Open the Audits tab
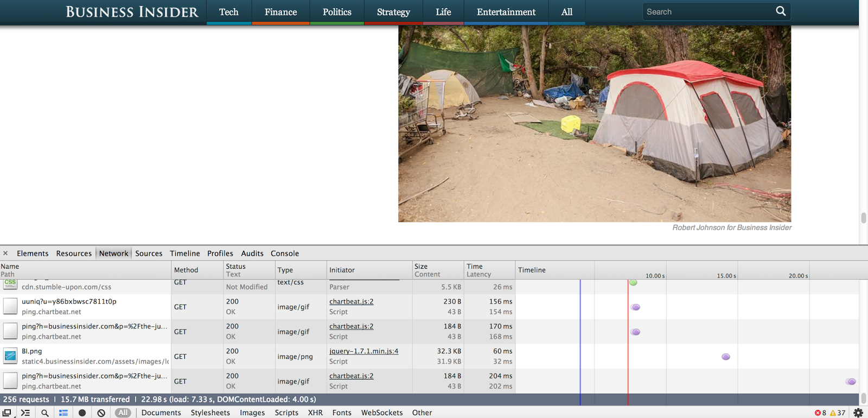This screenshot has width=868, height=418. tap(252, 253)
